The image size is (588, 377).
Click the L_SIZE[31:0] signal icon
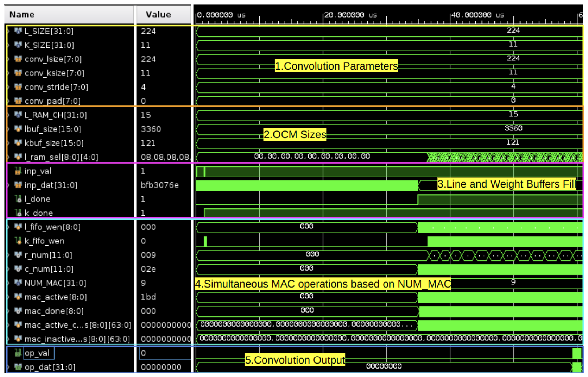coord(18,31)
